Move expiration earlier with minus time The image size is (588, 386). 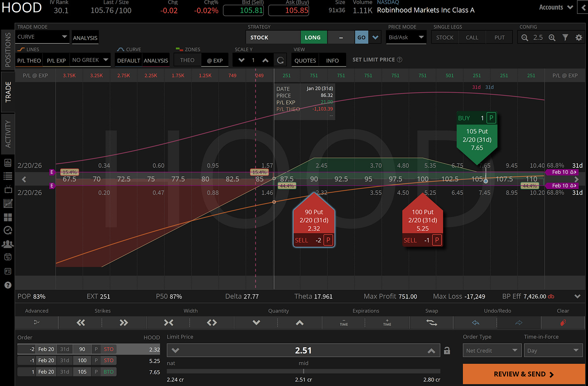pos(344,322)
